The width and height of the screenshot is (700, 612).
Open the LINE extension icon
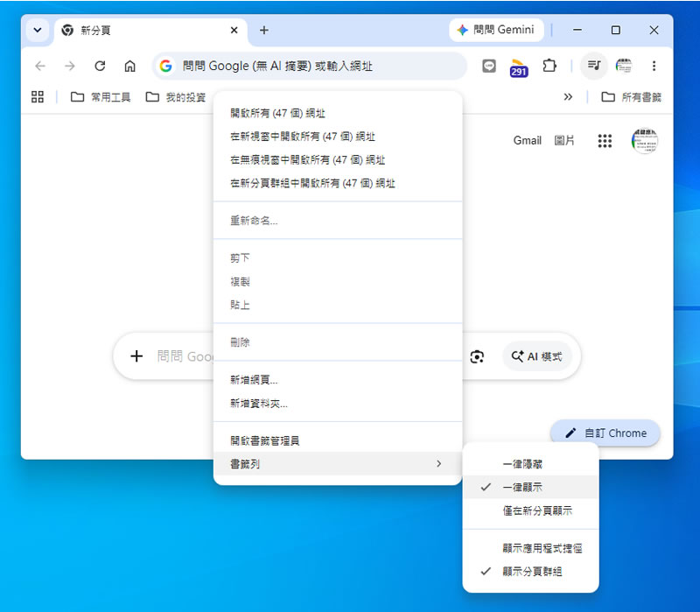point(489,67)
